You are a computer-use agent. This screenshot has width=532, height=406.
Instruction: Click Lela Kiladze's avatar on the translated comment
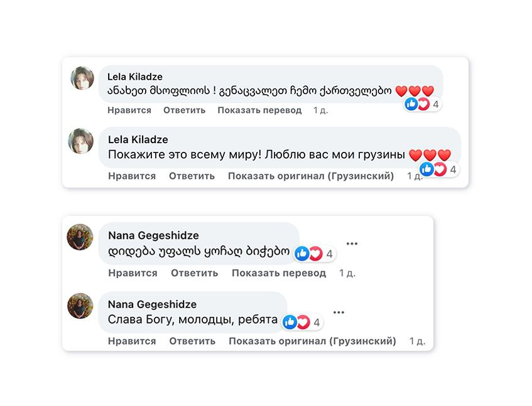click(x=81, y=141)
